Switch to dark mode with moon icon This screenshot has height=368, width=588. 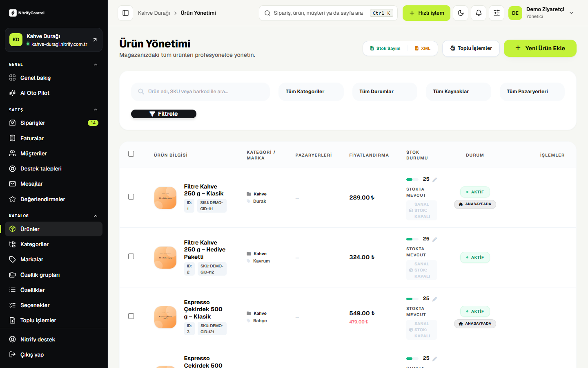click(461, 13)
